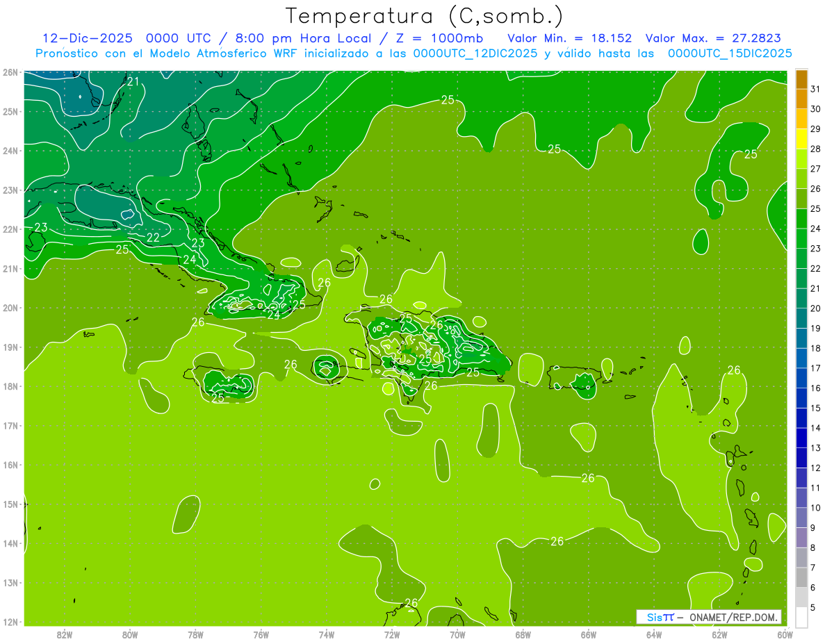
Task: Click the 17N latitude axis label
Action: [10, 425]
